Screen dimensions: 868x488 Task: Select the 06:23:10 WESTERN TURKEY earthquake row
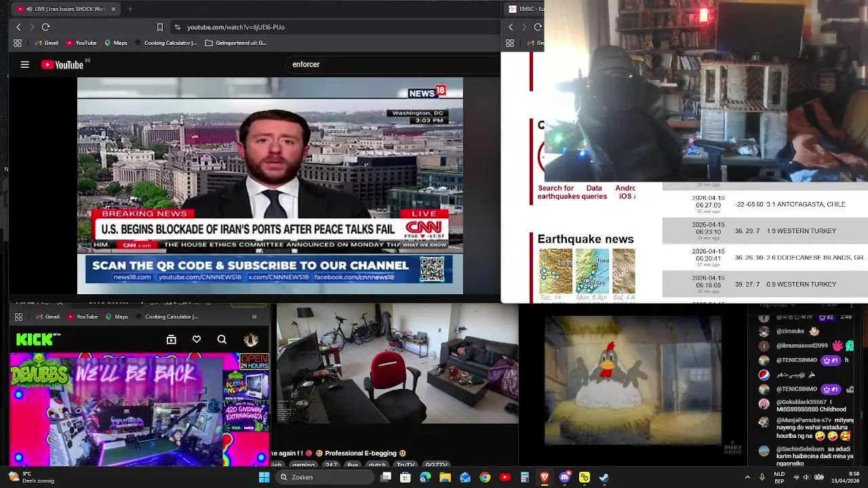[765, 230]
